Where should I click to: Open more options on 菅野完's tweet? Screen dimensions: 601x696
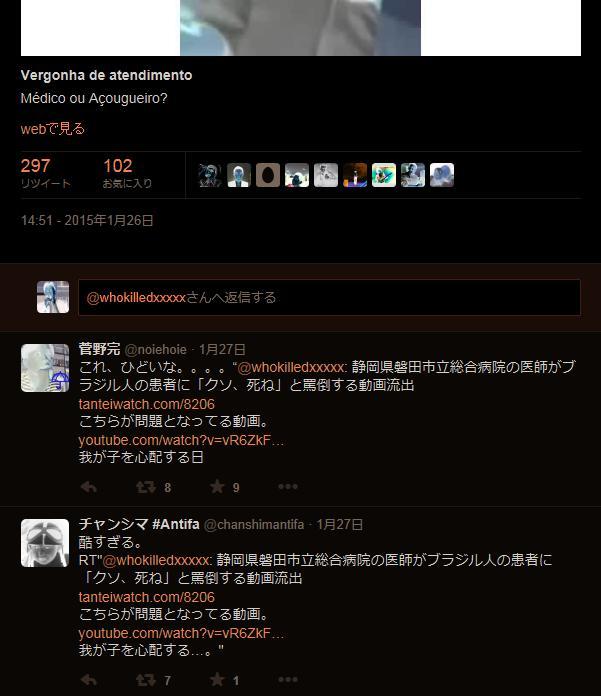click(x=288, y=486)
